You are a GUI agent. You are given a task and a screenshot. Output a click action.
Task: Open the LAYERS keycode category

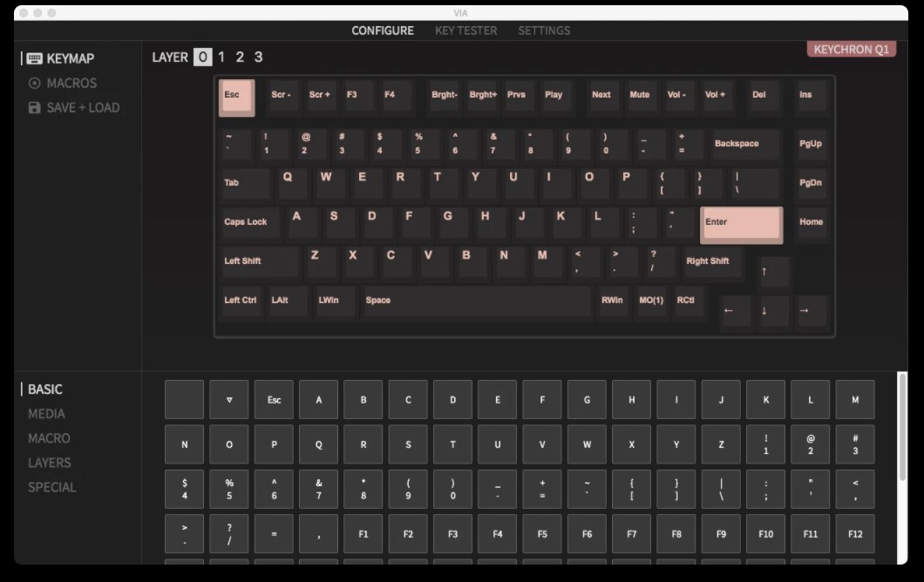coord(50,463)
